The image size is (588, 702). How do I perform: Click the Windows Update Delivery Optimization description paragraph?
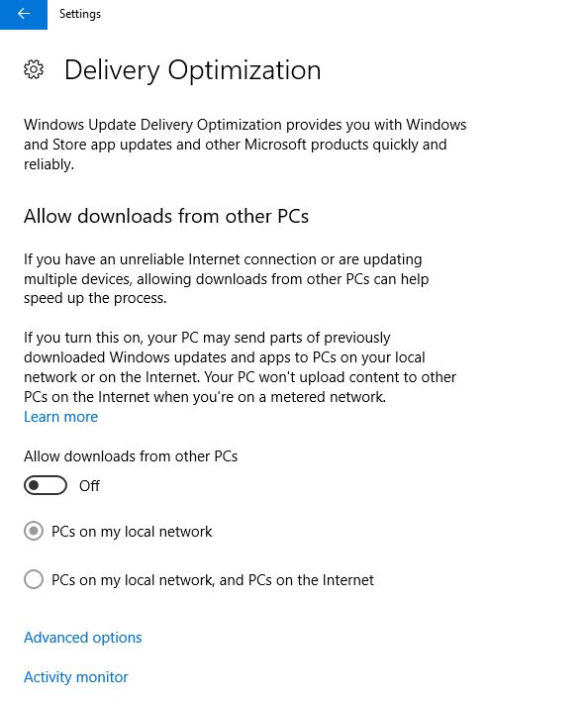coord(245,145)
